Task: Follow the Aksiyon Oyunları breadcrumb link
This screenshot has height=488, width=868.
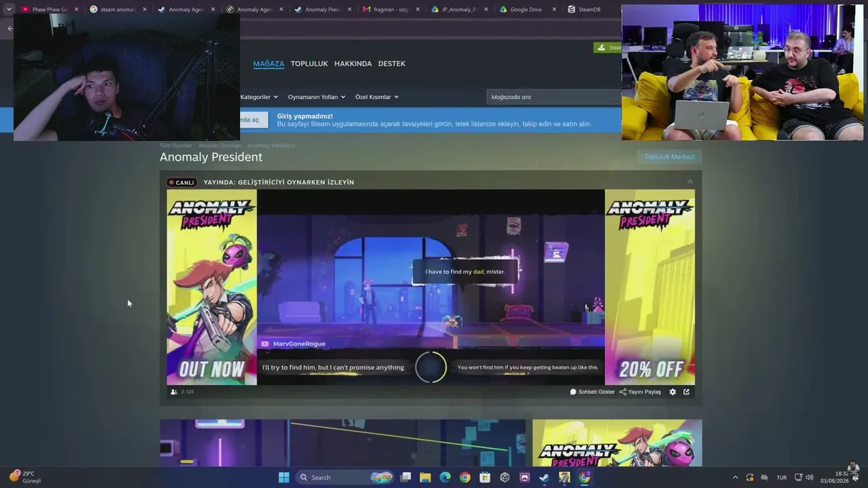Action: click(220, 146)
